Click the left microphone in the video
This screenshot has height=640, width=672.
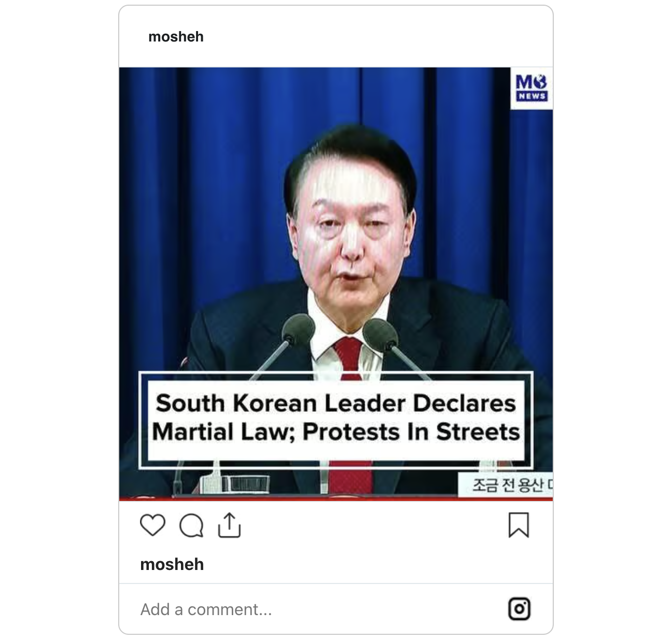coord(298,329)
